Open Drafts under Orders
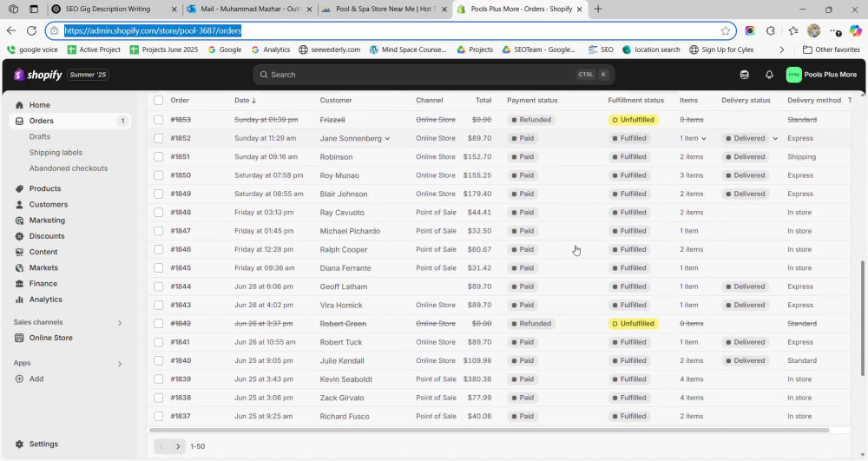The image size is (868, 461). pos(40,136)
